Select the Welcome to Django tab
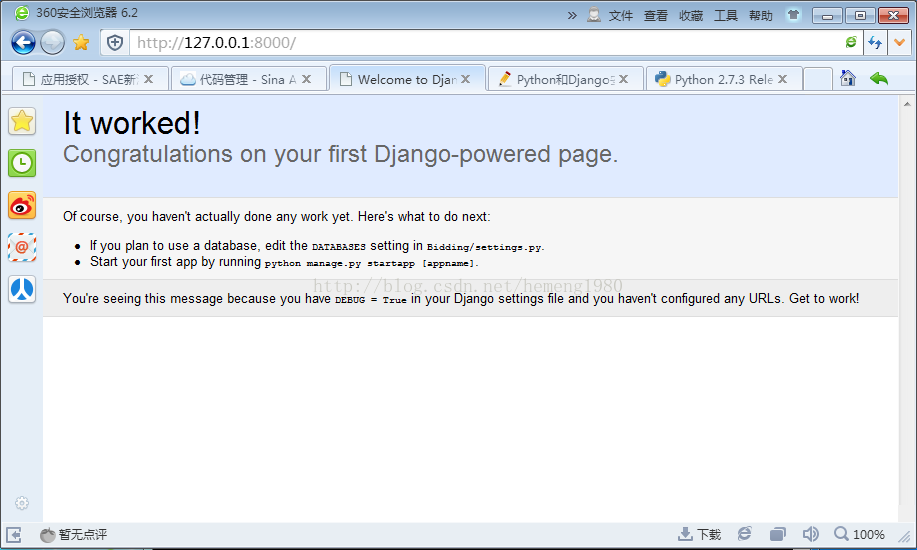Viewport: 917px width, 550px height. 407,78
